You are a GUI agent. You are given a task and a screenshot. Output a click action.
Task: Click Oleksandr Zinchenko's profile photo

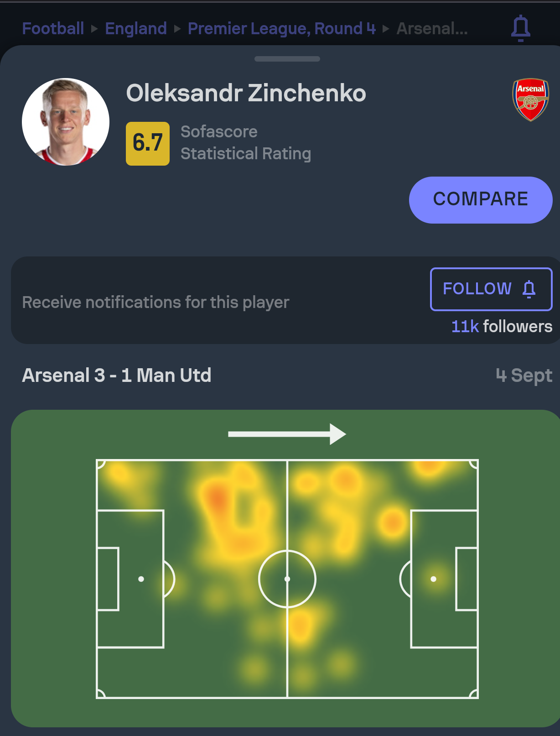click(x=66, y=122)
